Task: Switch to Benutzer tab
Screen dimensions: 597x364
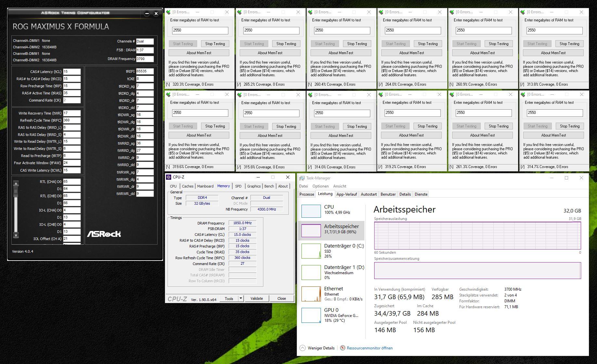Action: (388, 194)
